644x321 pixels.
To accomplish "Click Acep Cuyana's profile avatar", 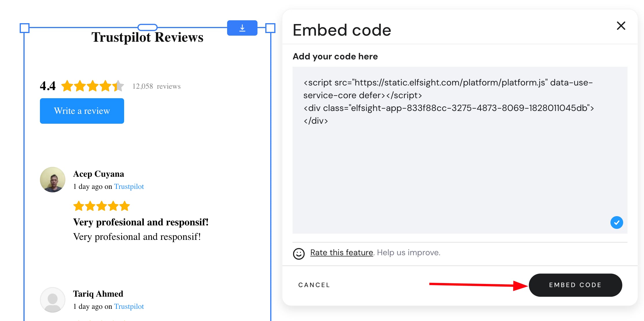I will pos(52,180).
